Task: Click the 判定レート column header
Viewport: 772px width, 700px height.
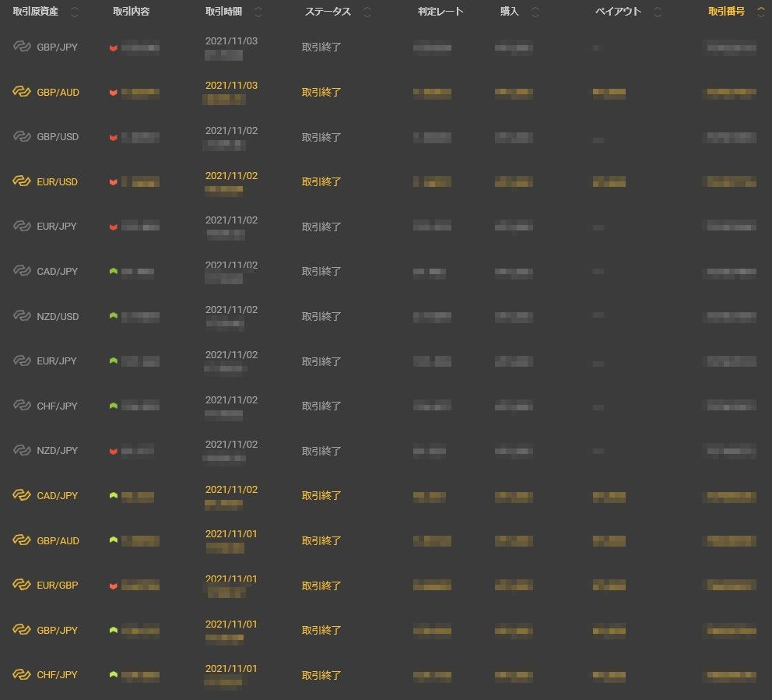Action: click(x=440, y=12)
